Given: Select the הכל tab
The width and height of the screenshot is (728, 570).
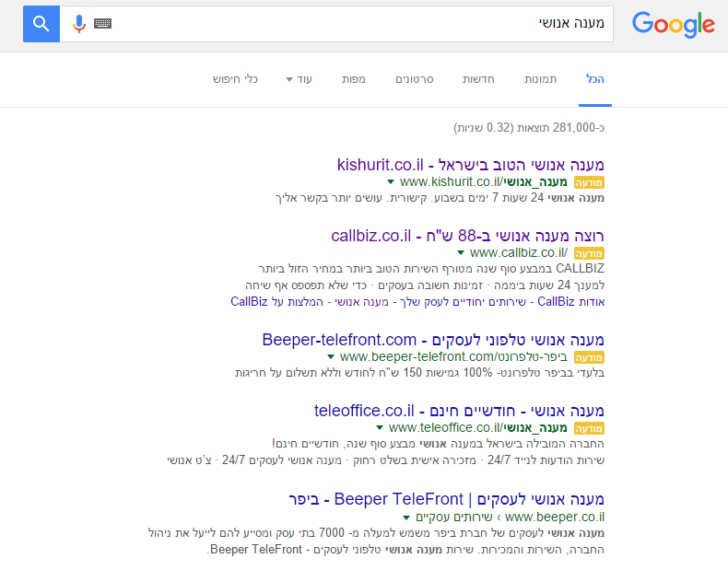Looking at the screenshot, I should (595, 79).
